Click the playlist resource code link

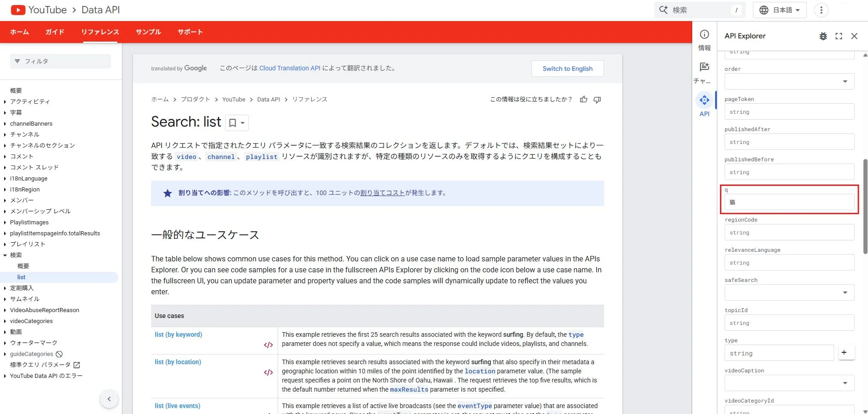pos(262,157)
